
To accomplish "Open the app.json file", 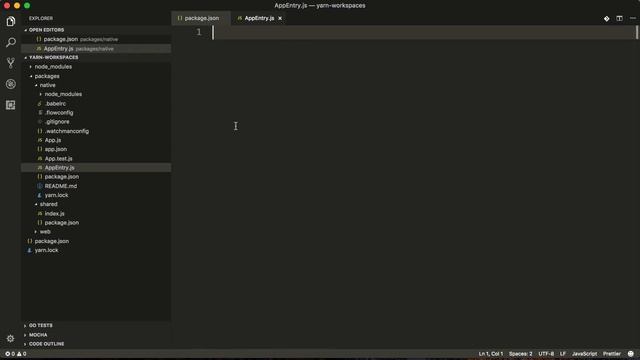I will pyautogui.click(x=56, y=149).
